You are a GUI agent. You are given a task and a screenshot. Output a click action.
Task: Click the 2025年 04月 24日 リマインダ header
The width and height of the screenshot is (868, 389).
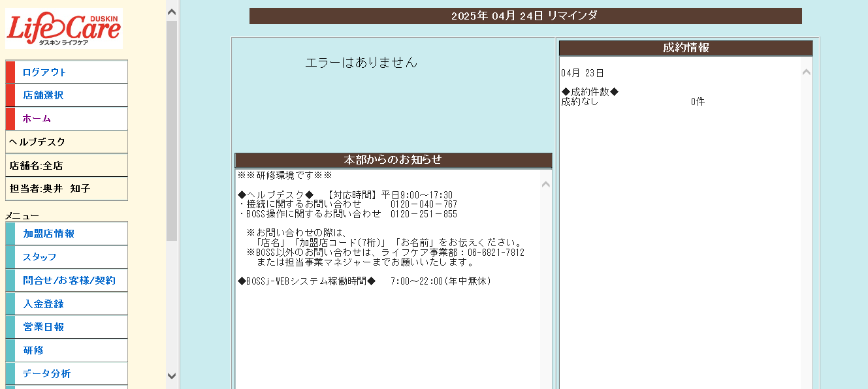tap(525, 16)
